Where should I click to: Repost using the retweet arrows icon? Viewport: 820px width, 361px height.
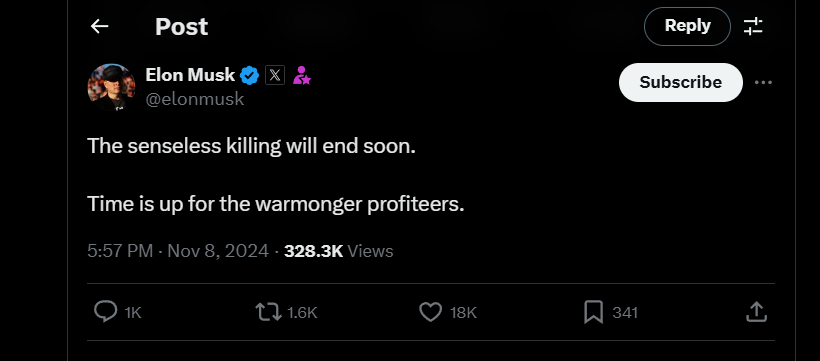tap(268, 312)
